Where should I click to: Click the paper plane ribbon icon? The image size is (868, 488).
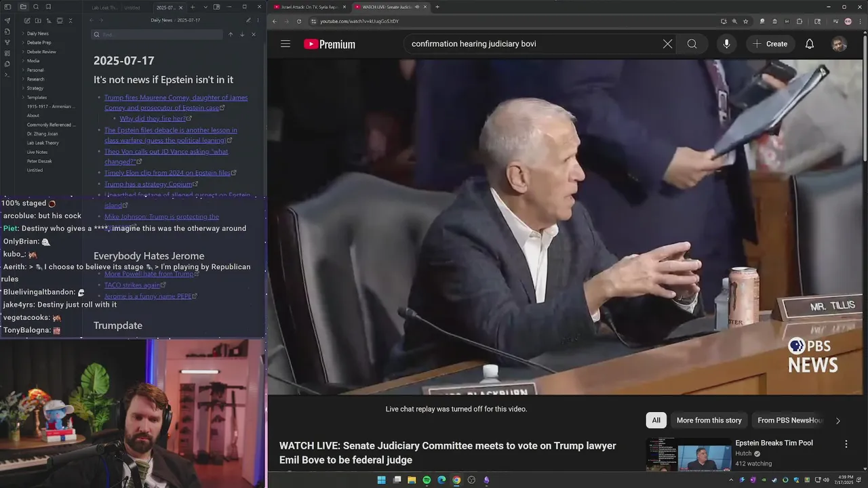[7, 21]
